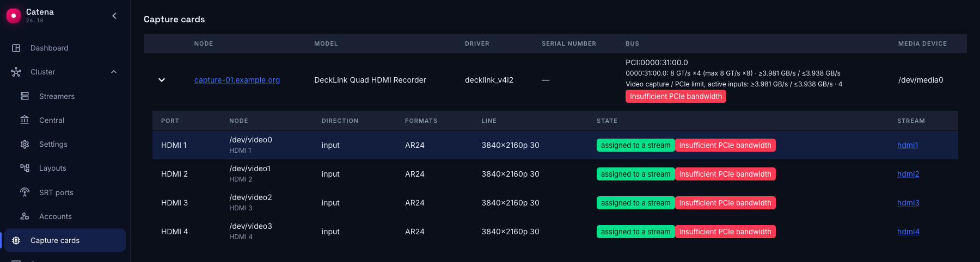
Task: Select the HDMI 2 port cell
Action: coord(174,174)
